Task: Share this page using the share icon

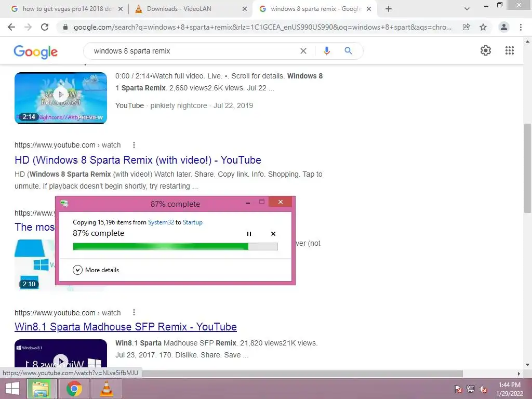Action: coord(466,27)
